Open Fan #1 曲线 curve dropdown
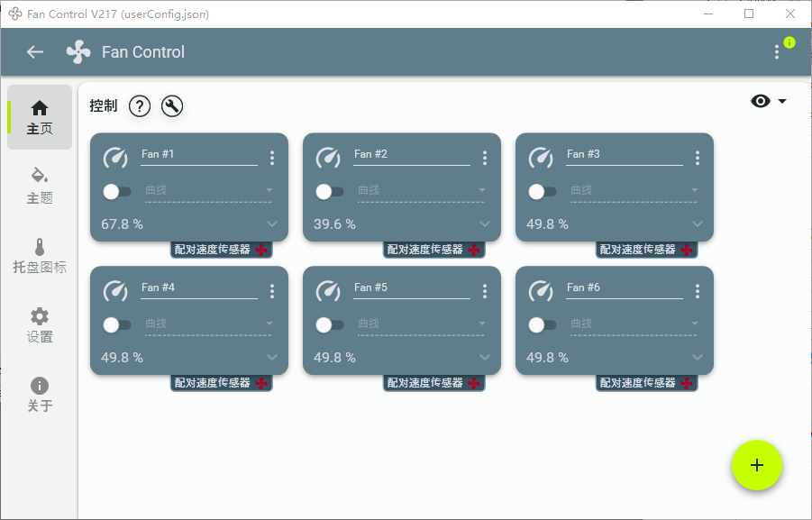 click(208, 190)
